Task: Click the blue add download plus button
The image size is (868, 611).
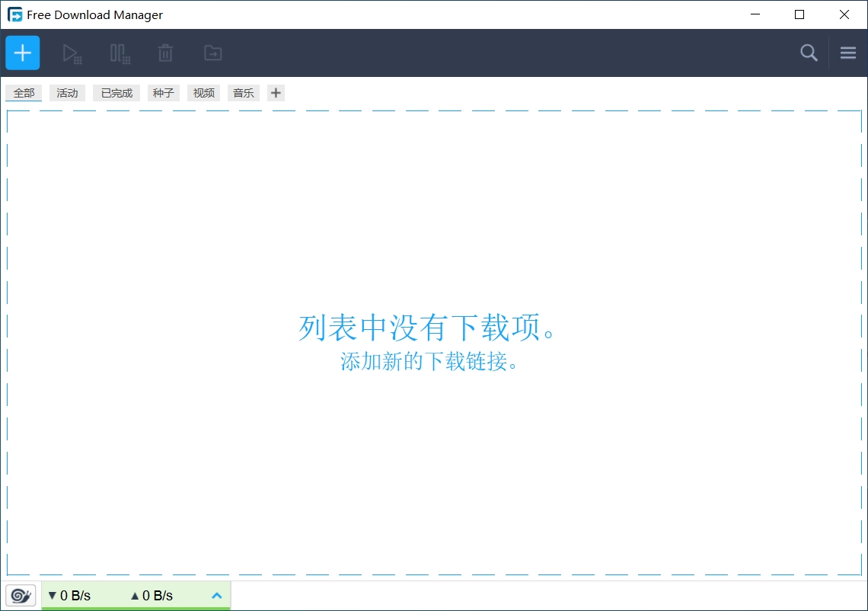Action: coord(23,53)
